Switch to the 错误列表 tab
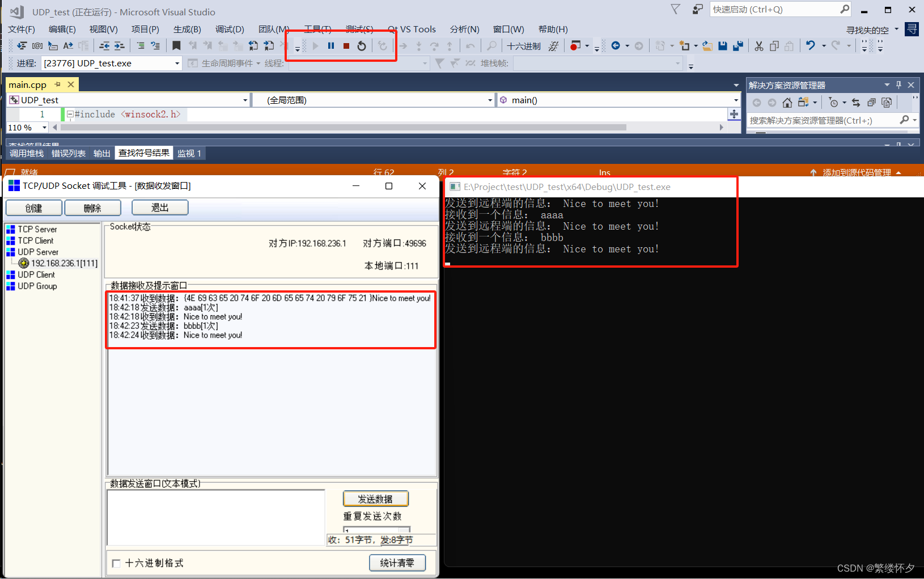This screenshot has height=579, width=924. click(69, 154)
